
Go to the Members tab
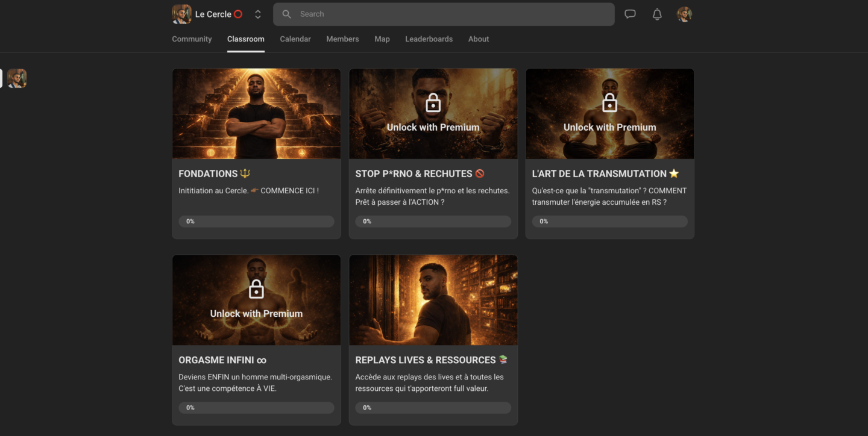pyautogui.click(x=342, y=39)
